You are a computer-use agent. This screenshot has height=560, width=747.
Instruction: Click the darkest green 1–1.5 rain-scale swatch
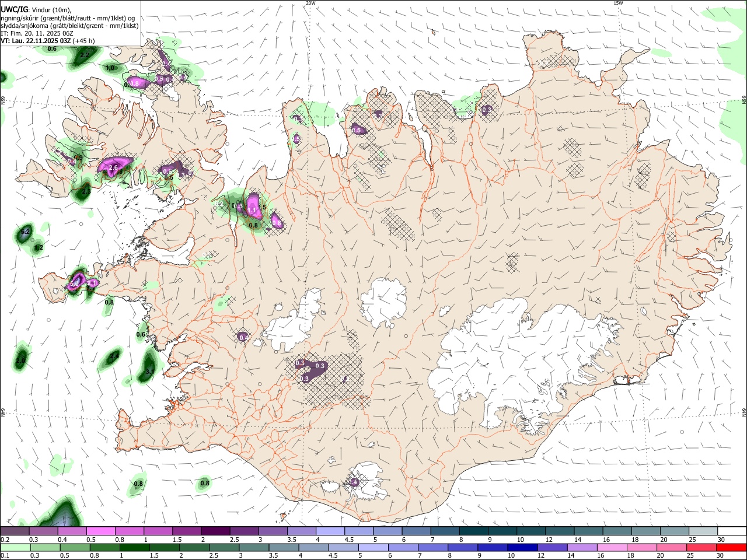(134, 547)
